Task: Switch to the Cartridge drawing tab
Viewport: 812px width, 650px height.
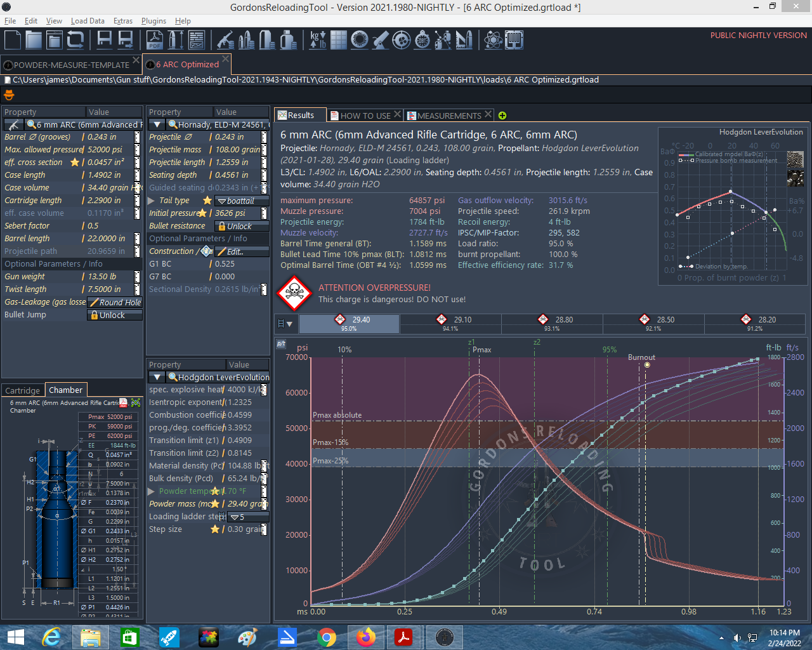Action: [23, 390]
